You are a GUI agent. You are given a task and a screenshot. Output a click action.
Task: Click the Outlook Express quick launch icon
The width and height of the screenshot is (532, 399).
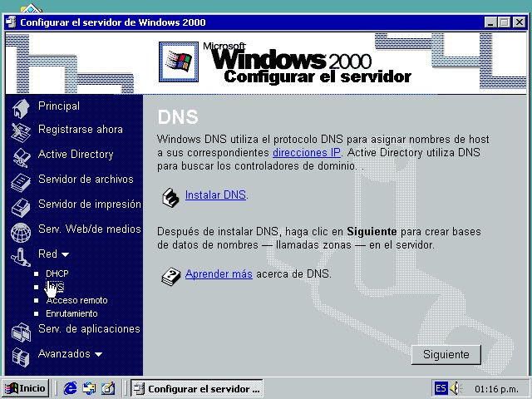click(x=89, y=388)
